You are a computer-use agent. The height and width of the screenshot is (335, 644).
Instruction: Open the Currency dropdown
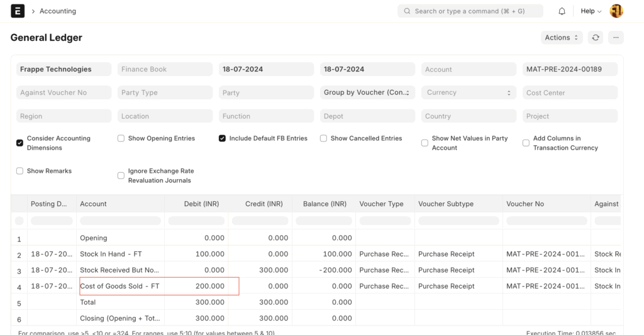coord(469,92)
